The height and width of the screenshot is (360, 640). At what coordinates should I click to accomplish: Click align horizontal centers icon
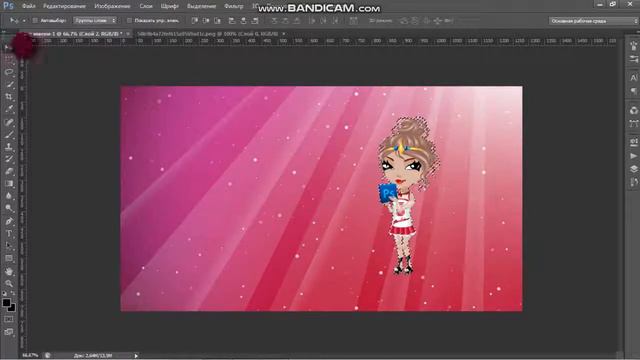[x=243, y=20]
